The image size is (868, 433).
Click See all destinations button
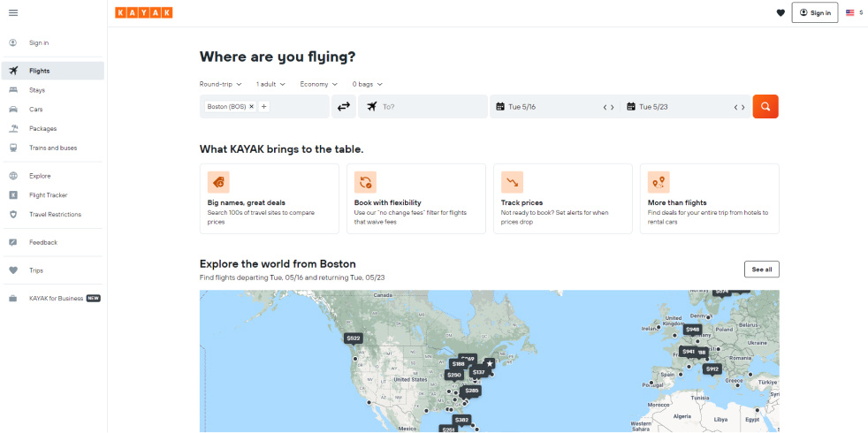coord(761,270)
